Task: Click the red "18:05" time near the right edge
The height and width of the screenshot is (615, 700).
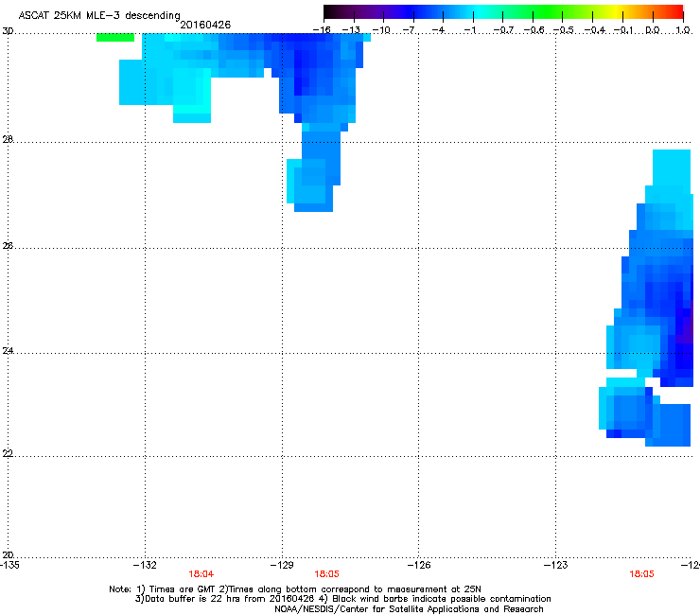Action: (x=641, y=574)
